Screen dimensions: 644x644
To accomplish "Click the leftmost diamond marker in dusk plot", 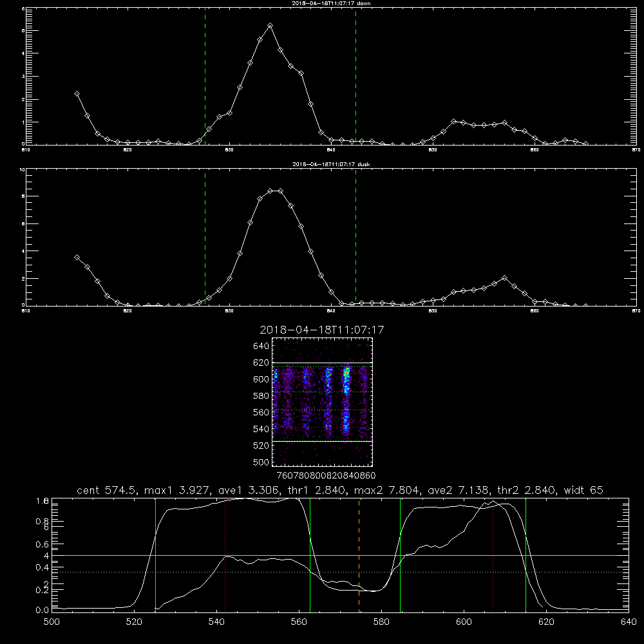I will tap(77, 257).
